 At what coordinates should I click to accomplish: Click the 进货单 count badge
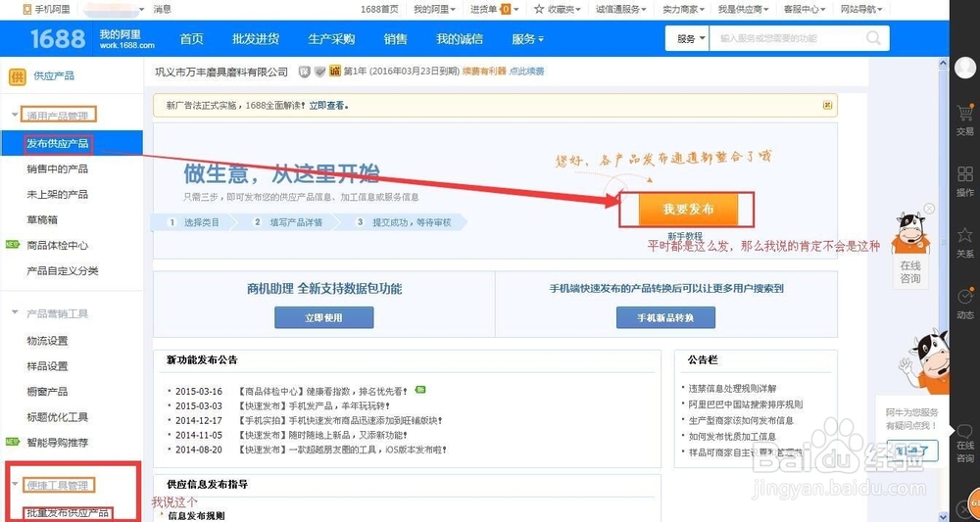(x=506, y=10)
